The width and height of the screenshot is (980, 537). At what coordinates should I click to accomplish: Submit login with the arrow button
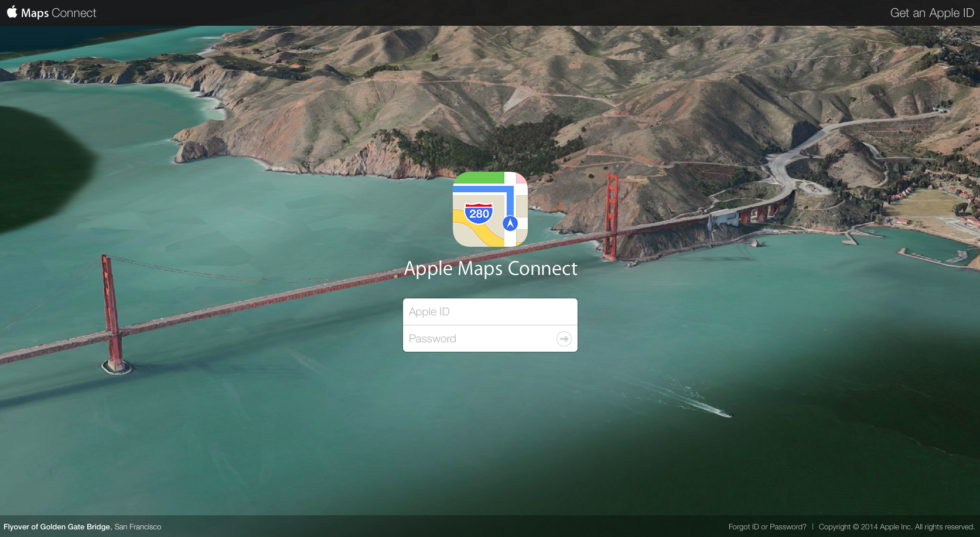564,339
